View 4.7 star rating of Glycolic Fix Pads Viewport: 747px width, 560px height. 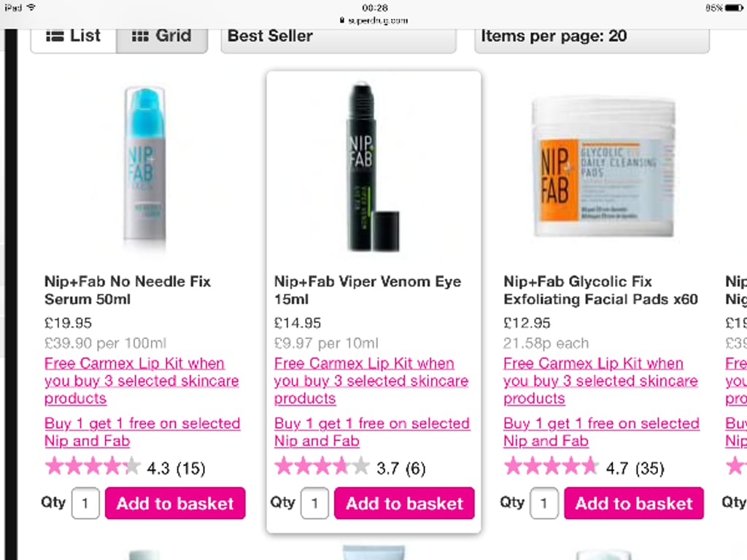tap(584, 467)
